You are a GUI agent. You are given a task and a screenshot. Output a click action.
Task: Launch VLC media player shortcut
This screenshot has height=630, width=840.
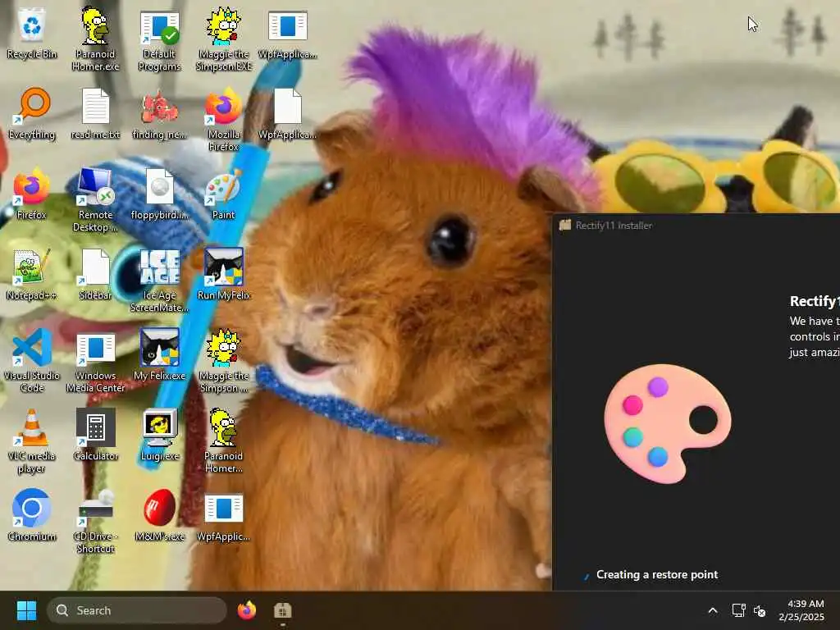coord(32,441)
